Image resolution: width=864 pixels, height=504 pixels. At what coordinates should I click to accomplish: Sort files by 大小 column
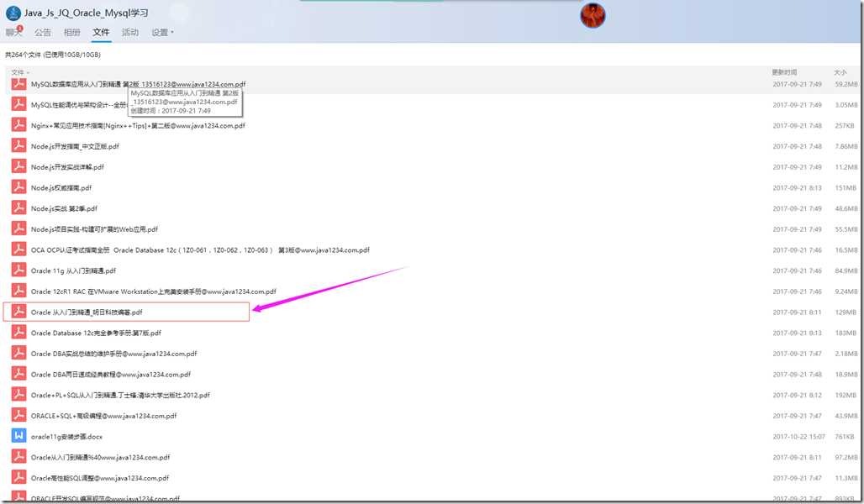[840, 72]
